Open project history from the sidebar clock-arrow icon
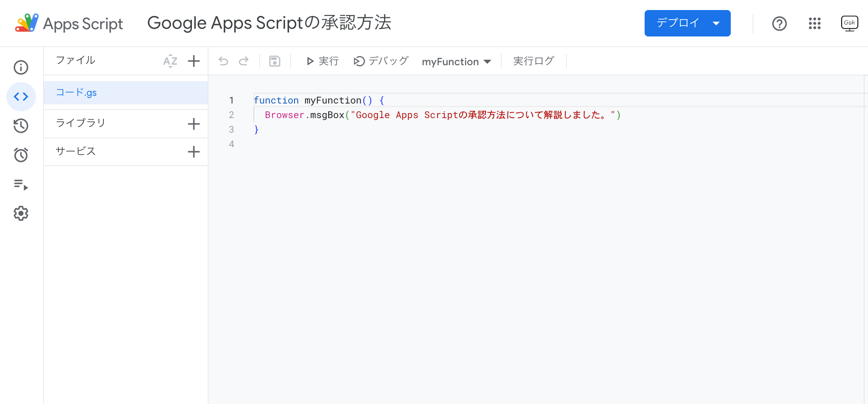This screenshot has width=868, height=404. click(21, 126)
